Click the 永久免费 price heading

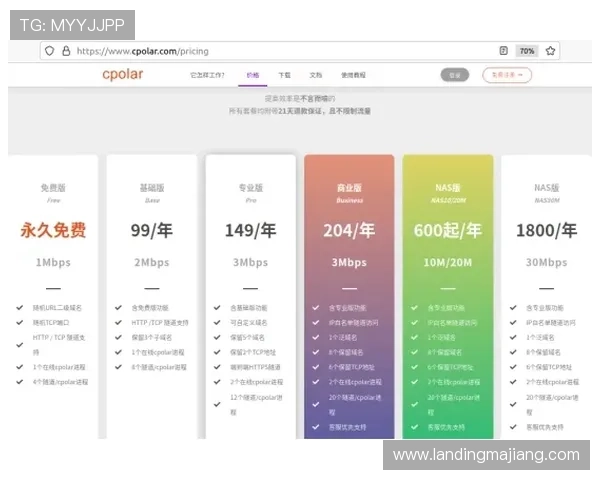tap(53, 230)
